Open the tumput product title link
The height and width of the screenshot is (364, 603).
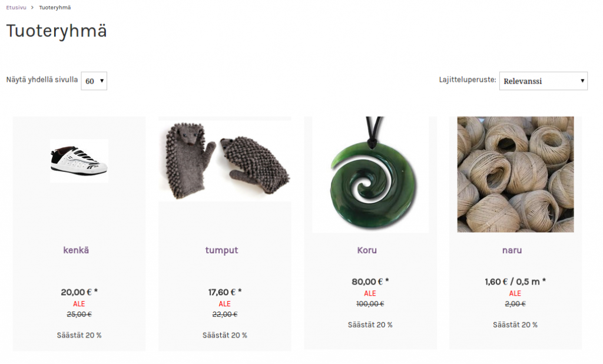221,250
